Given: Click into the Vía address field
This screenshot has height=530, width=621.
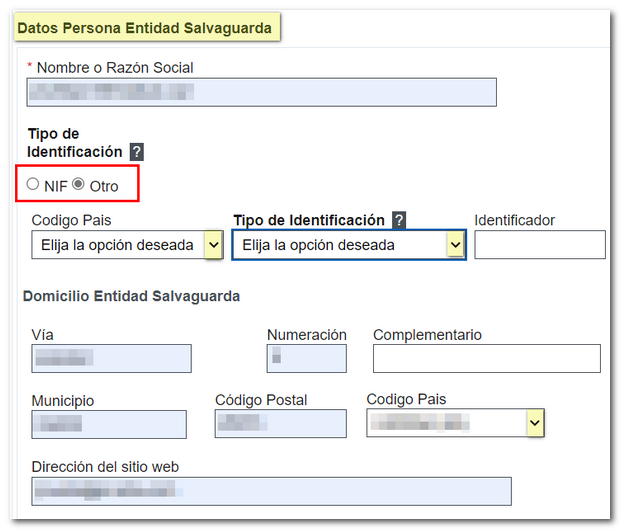Looking at the screenshot, I should tap(111, 358).
